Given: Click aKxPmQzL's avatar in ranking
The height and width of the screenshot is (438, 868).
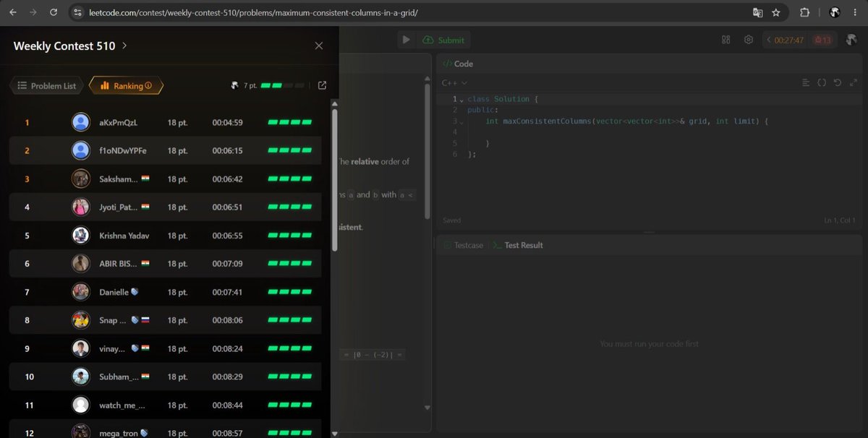Looking at the screenshot, I should click(81, 122).
